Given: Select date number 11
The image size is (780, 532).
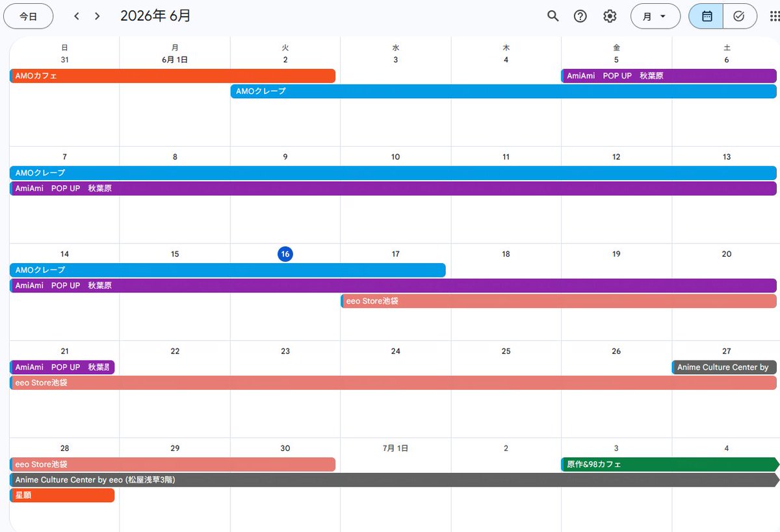Looking at the screenshot, I should [x=506, y=157].
